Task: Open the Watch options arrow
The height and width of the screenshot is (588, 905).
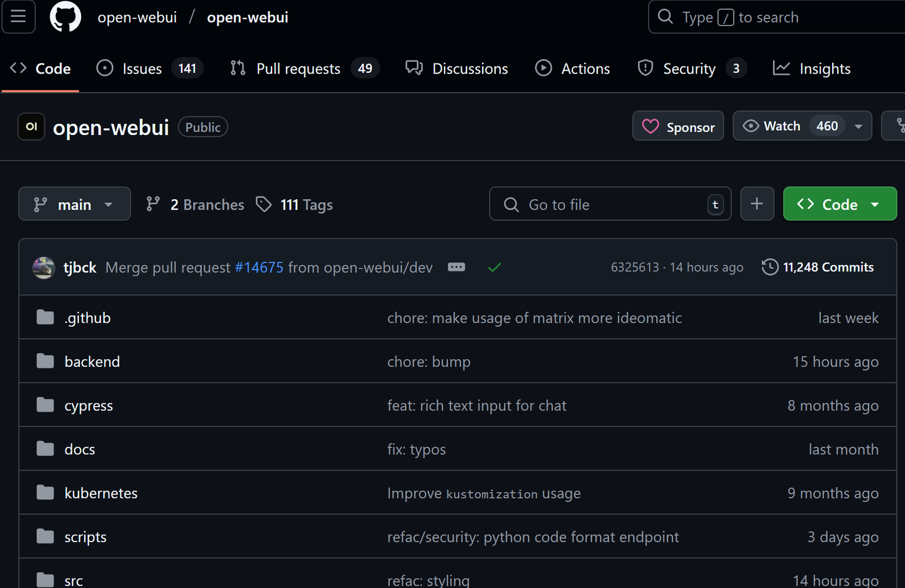Action: click(x=858, y=126)
